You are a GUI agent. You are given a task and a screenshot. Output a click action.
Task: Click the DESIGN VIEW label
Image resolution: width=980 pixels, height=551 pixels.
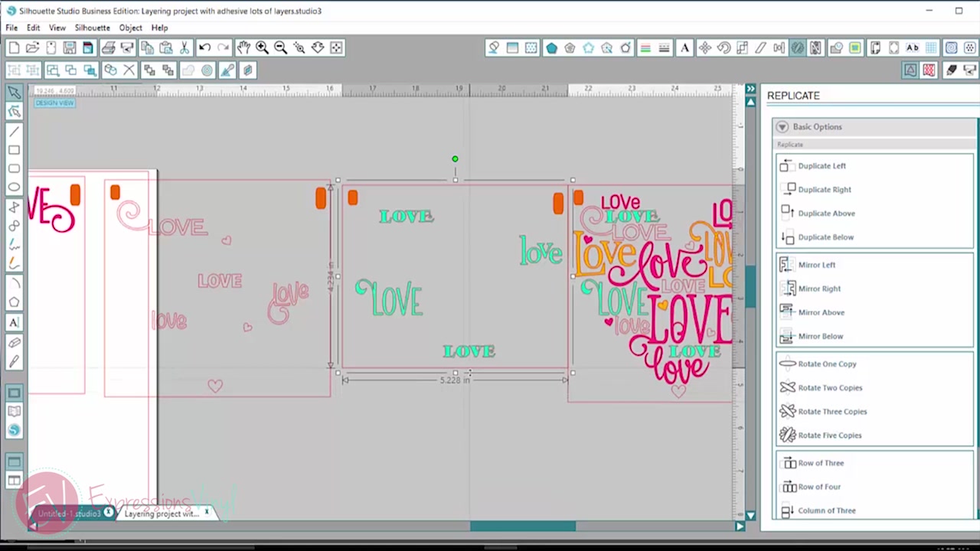54,103
